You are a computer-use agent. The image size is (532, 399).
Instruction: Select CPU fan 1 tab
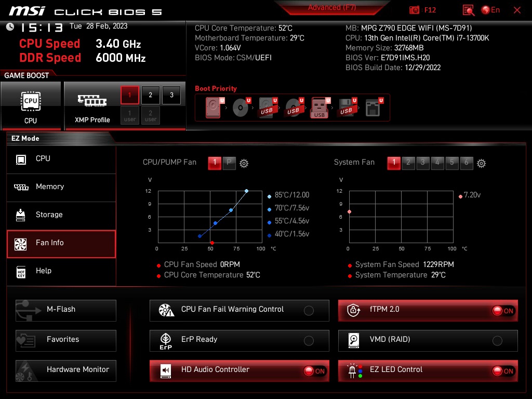click(215, 163)
